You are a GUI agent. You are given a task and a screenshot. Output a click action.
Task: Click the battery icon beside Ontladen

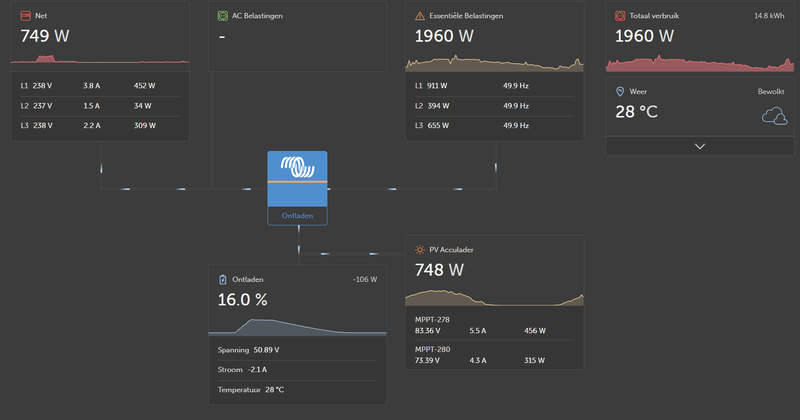222,280
